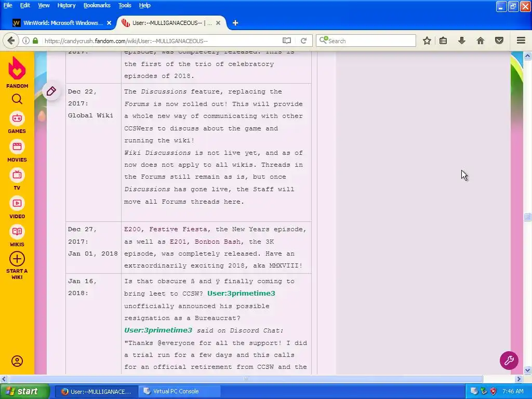This screenshot has height=399, width=532.
Task: Click the network computers tray icon
Action: click(x=474, y=391)
